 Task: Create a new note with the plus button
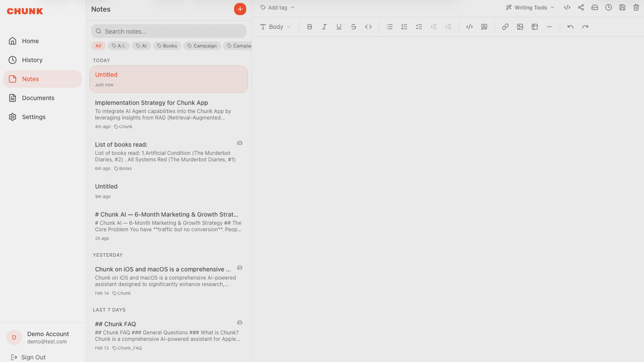(240, 9)
